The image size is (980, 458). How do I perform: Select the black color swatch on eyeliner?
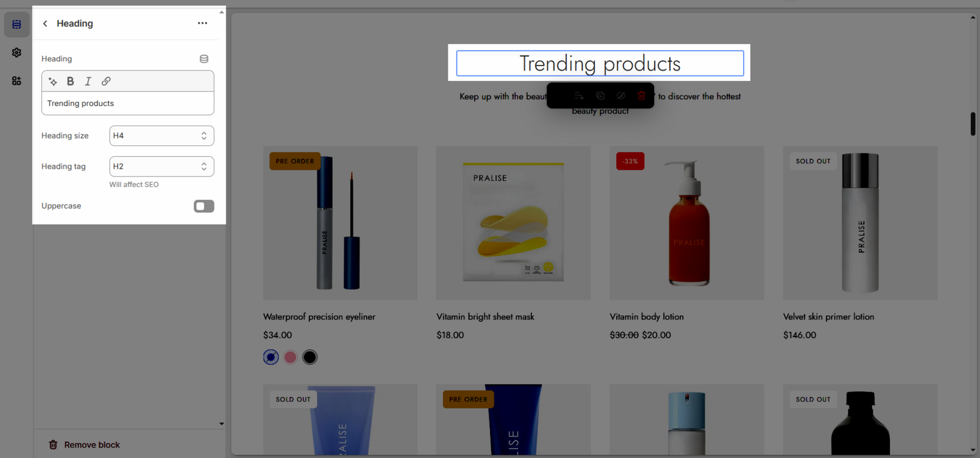[x=310, y=357]
